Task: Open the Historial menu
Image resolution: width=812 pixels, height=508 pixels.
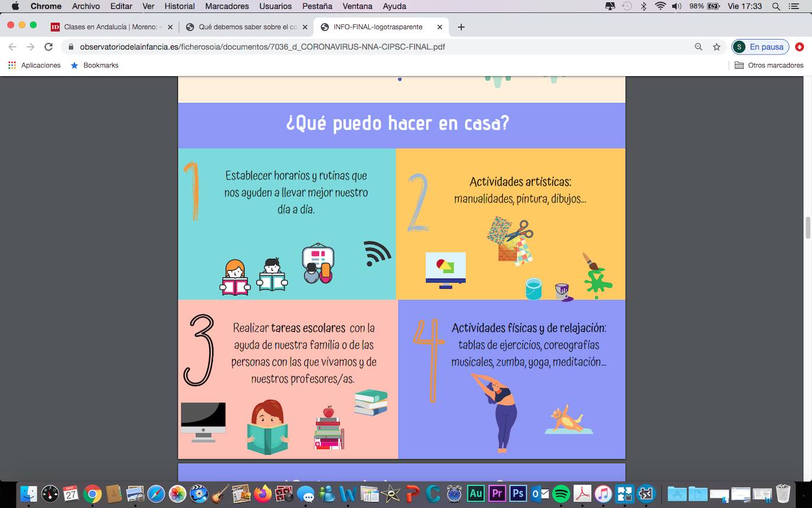Action: pyautogui.click(x=179, y=6)
